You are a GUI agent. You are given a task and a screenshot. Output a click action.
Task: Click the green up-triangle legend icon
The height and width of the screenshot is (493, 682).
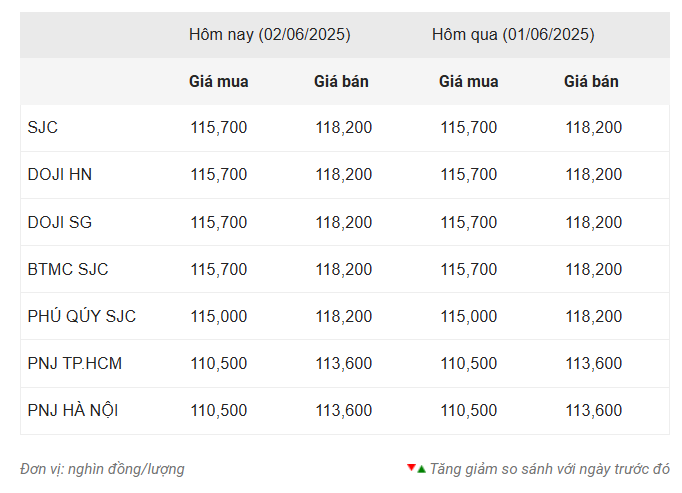(x=421, y=468)
